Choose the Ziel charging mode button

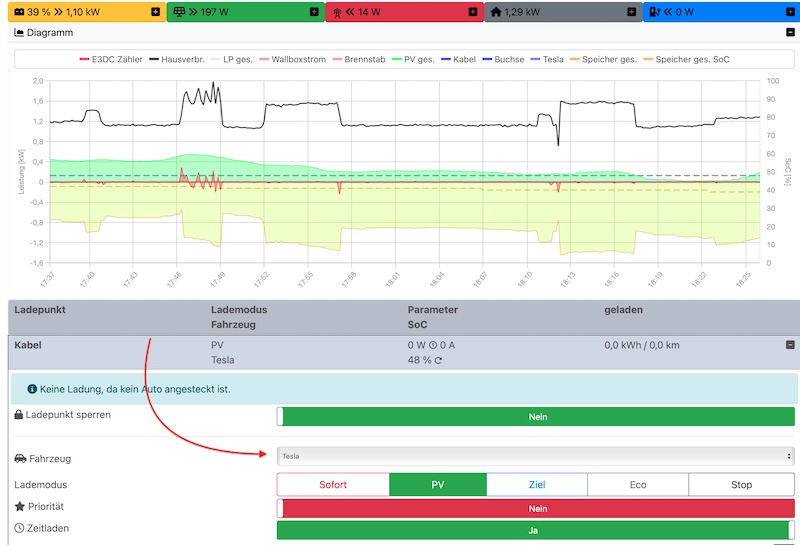point(537,485)
